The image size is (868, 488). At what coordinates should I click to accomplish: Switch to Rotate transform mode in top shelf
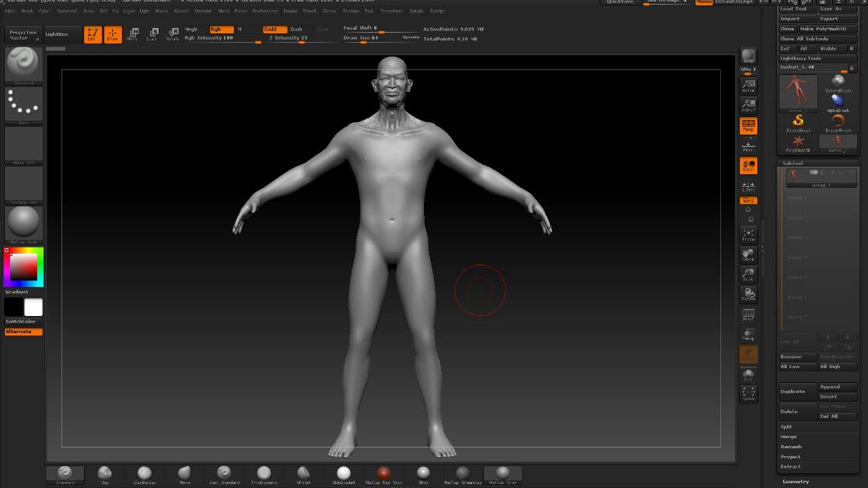(x=173, y=34)
